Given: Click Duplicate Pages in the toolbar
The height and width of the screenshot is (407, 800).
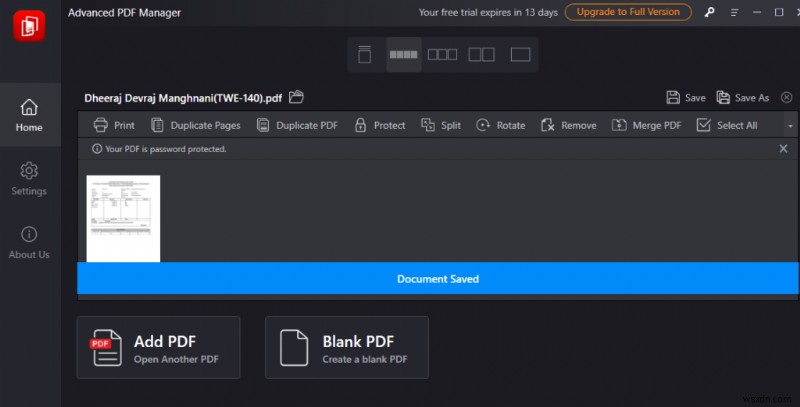Looking at the screenshot, I should tap(195, 125).
